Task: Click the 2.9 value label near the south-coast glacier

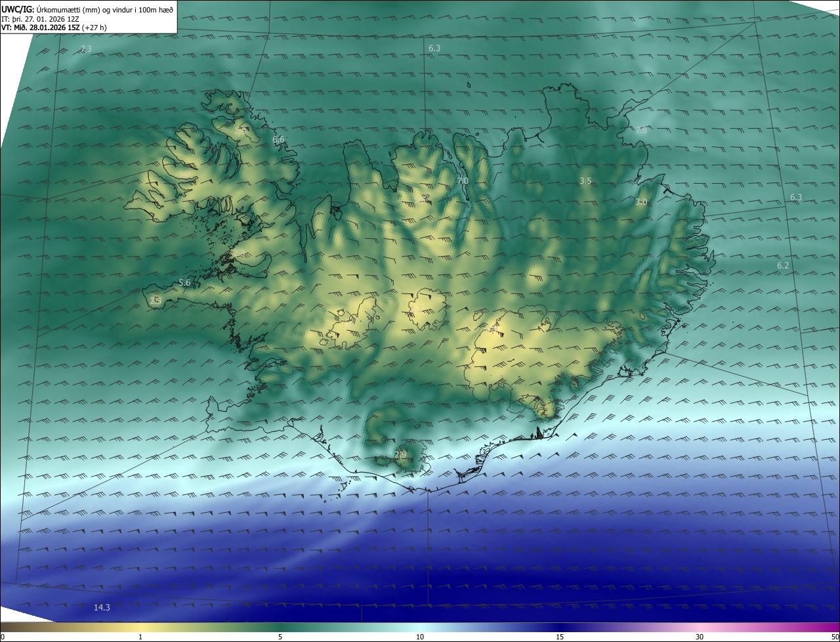Action: (x=400, y=454)
